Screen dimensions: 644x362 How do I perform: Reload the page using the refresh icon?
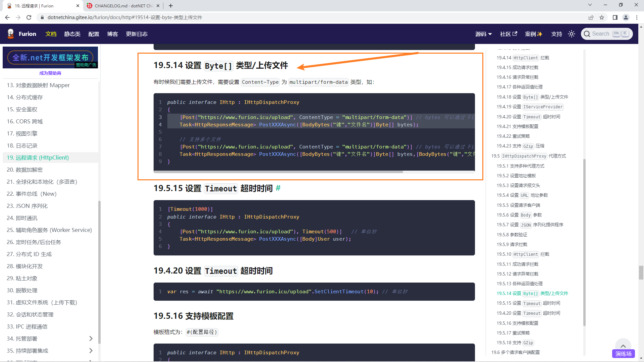click(x=29, y=17)
